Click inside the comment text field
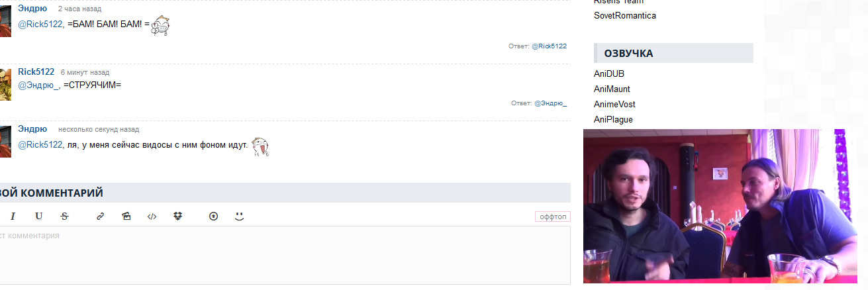This screenshot has height=290, width=868. point(285,256)
